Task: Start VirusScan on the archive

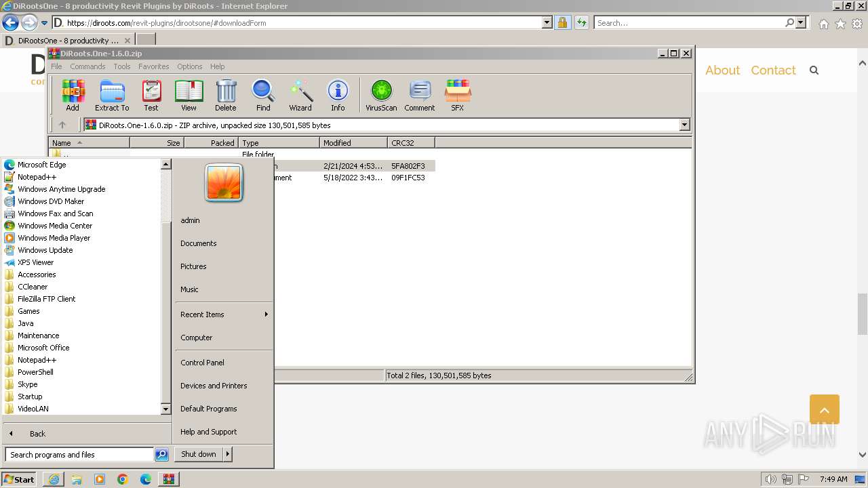Action: (x=381, y=96)
